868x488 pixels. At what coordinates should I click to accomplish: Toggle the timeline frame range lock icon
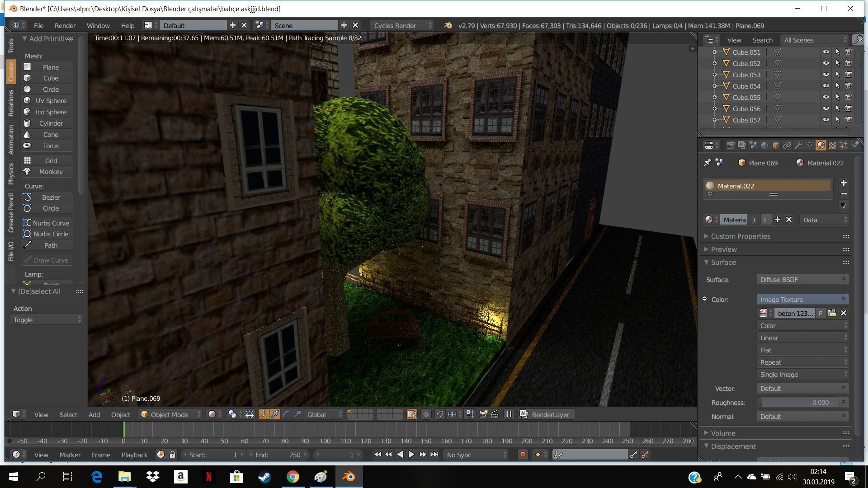172,455
